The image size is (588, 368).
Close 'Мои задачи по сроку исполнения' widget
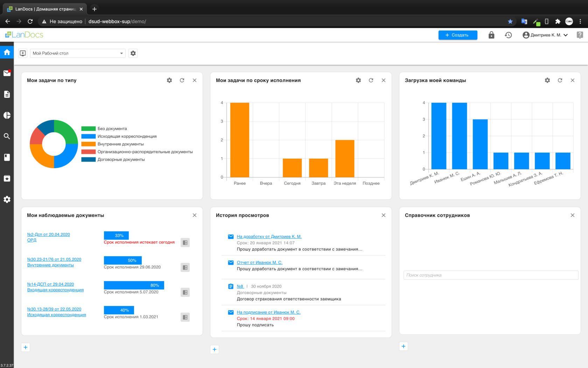pyautogui.click(x=384, y=80)
